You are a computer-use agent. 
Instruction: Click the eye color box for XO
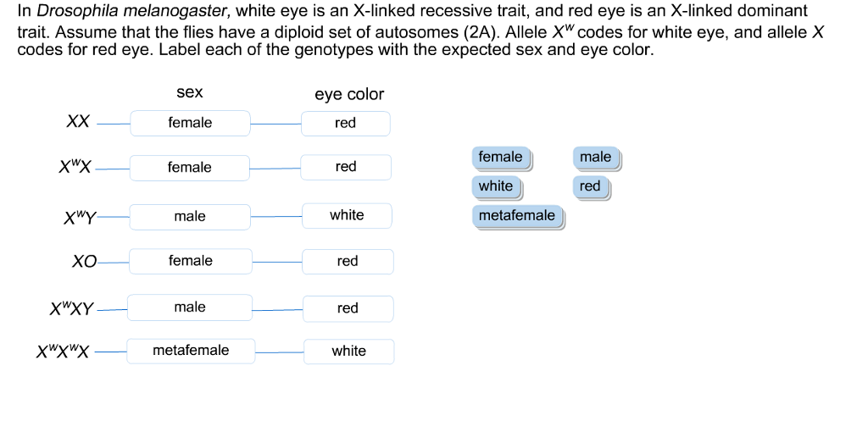point(348,262)
